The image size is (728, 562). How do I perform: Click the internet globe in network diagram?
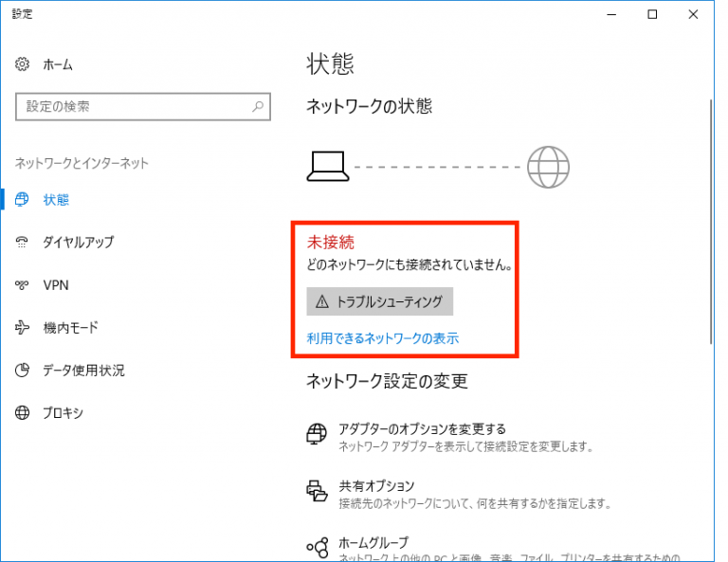tap(548, 167)
